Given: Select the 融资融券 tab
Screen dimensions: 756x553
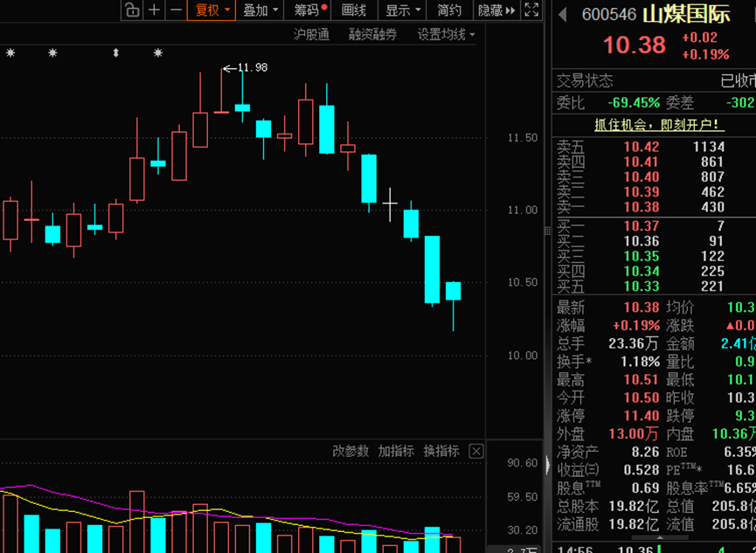Looking at the screenshot, I should pos(372,35).
